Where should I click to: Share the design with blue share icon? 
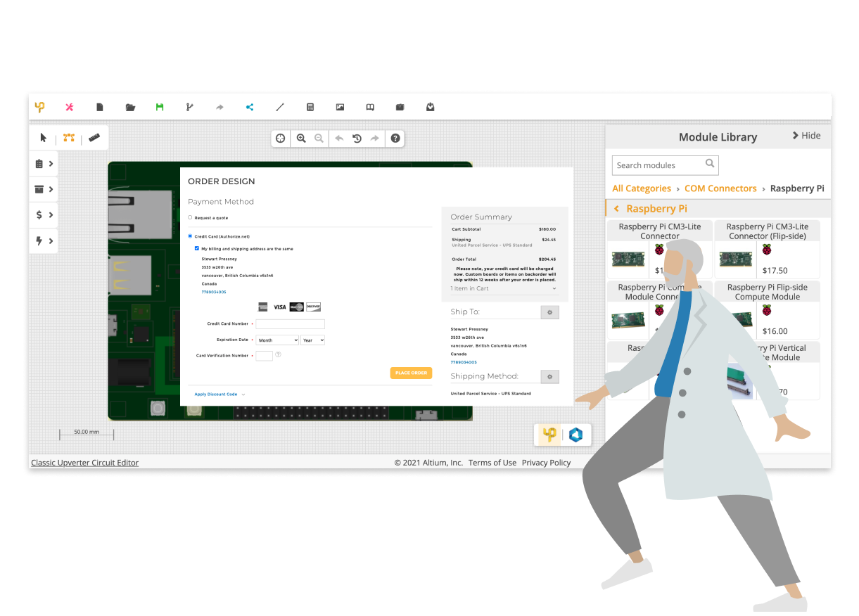pyautogui.click(x=249, y=107)
